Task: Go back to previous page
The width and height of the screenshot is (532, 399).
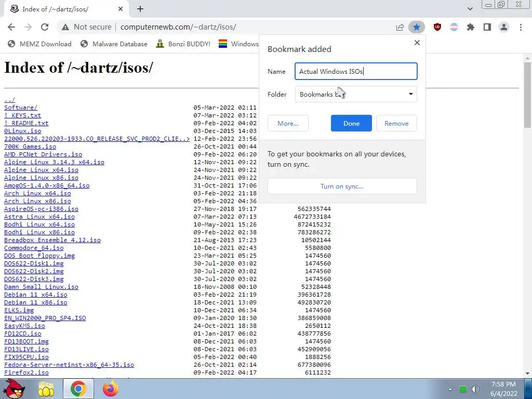Action: click(11, 27)
